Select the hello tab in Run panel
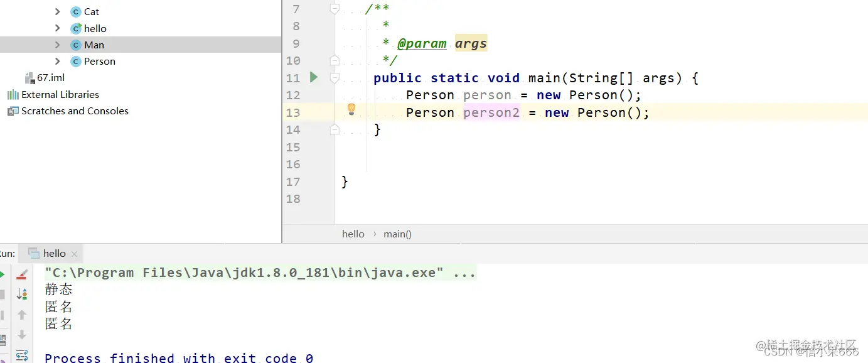Screen dimensions: 868x363 pos(51,253)
